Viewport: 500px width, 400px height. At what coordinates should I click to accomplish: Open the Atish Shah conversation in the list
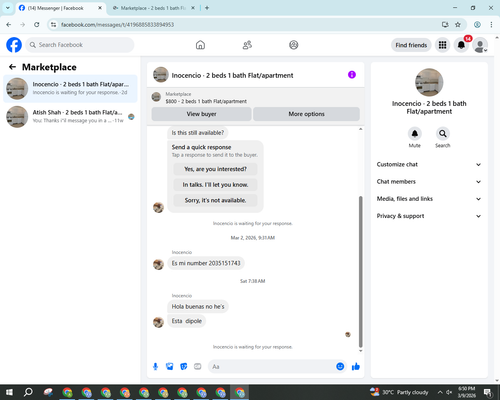[x=70, y=117]
